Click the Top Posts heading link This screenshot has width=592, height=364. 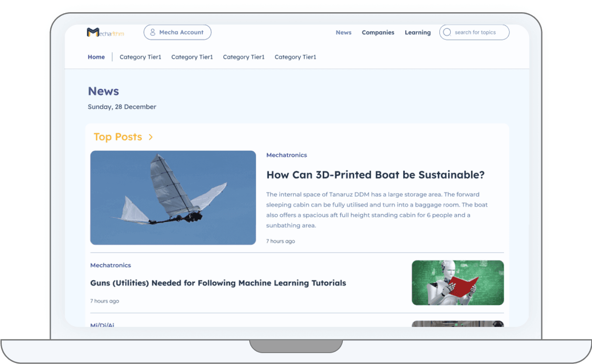tap(118, 137)
